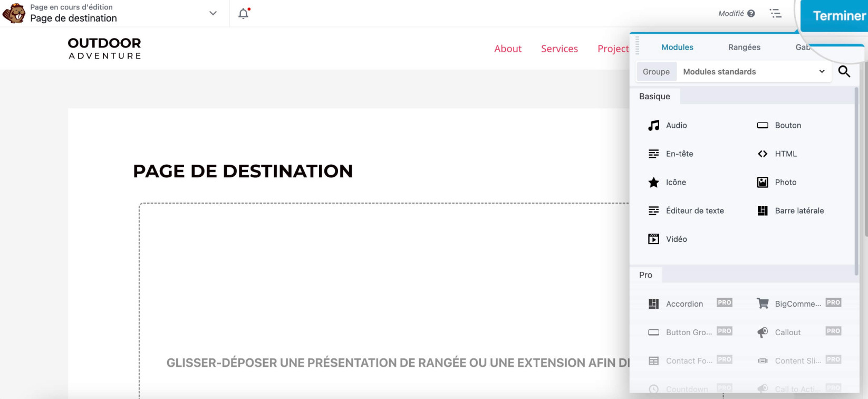Click the Pro section label
868x399 pixels.
click(645, 275)
